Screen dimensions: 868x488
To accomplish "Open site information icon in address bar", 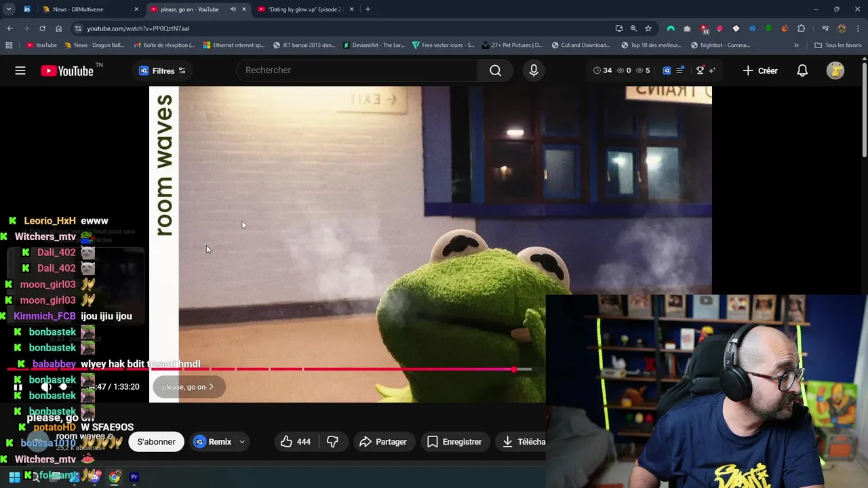I will pos(78,28).
